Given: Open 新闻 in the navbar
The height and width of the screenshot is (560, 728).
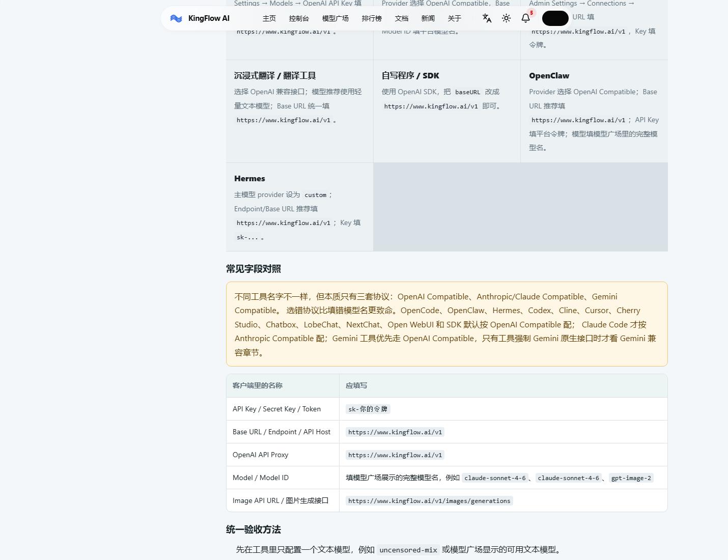Looking at the screenshot, I should [x=428, y=18].
